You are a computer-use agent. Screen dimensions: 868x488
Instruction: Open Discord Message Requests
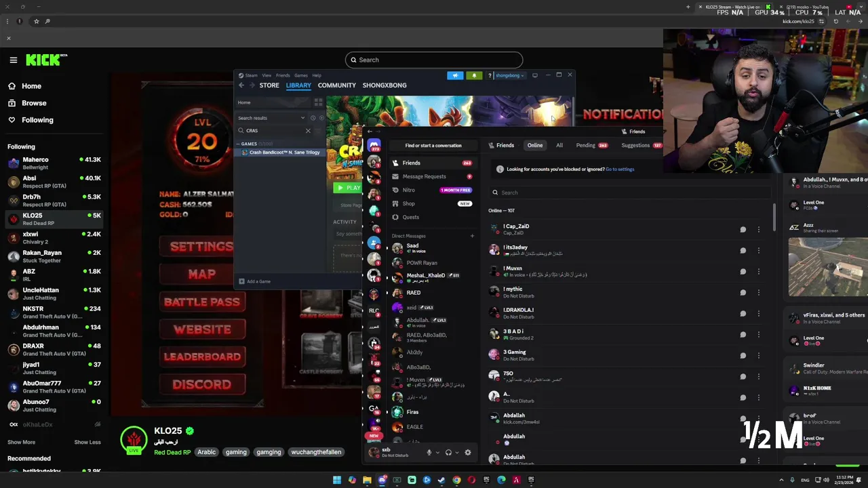[433, 176]
